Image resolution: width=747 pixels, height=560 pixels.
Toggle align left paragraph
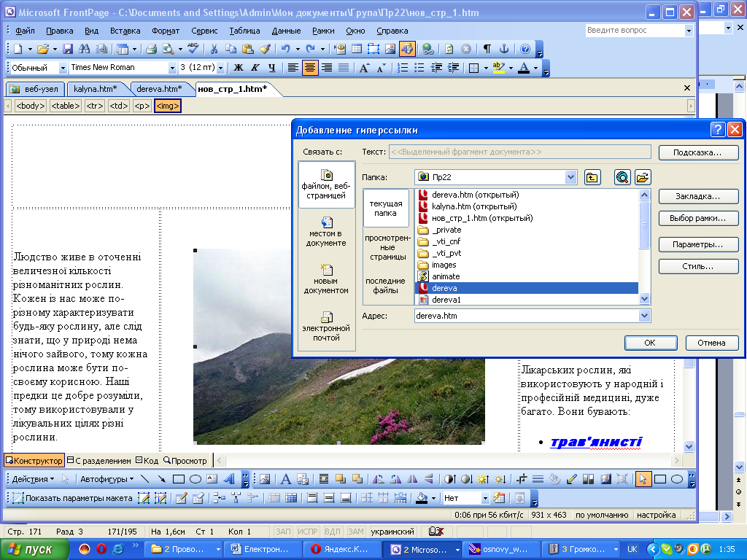coord(293,68)
